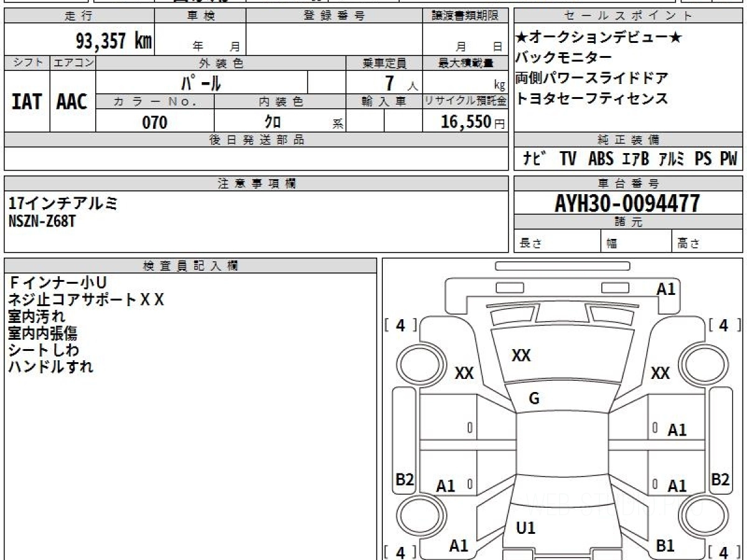Click the 乗車定員 header cell

click(x=384, y=63)
